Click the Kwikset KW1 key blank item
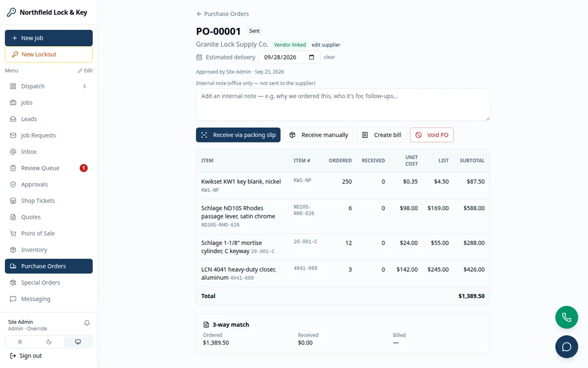The width and height of the screenshot is (588, 368). tap(241, 182)
